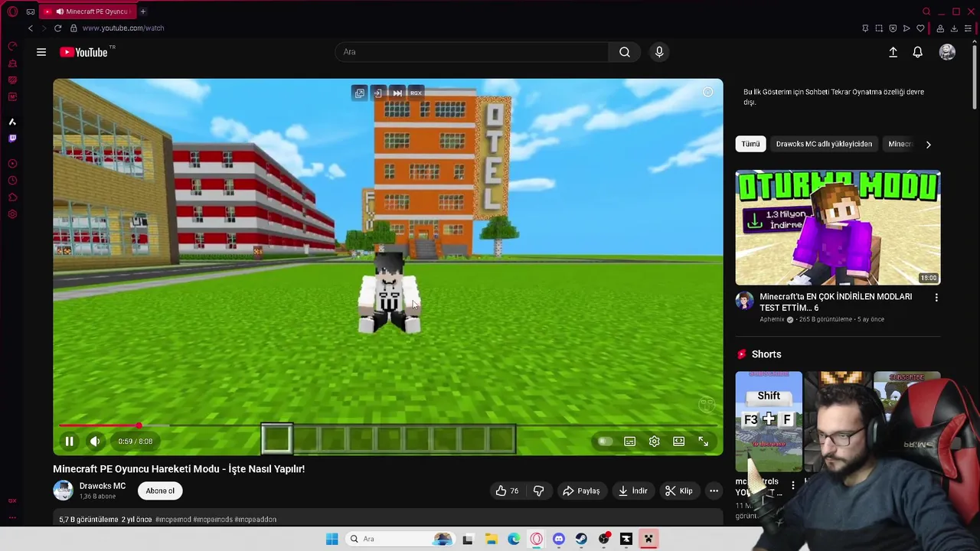Show more filter chips with right arrow
Image resolution: width=980 pixels, height=551 pixels.
point(928,144)
